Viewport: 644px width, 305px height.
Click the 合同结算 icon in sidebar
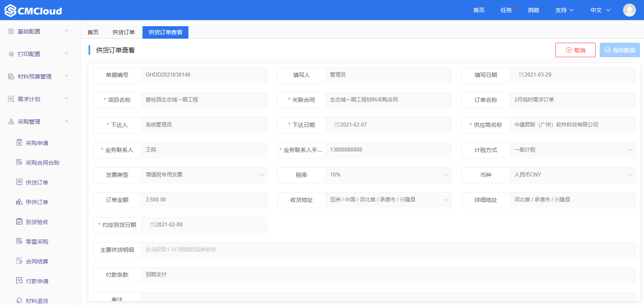(19, 261)
